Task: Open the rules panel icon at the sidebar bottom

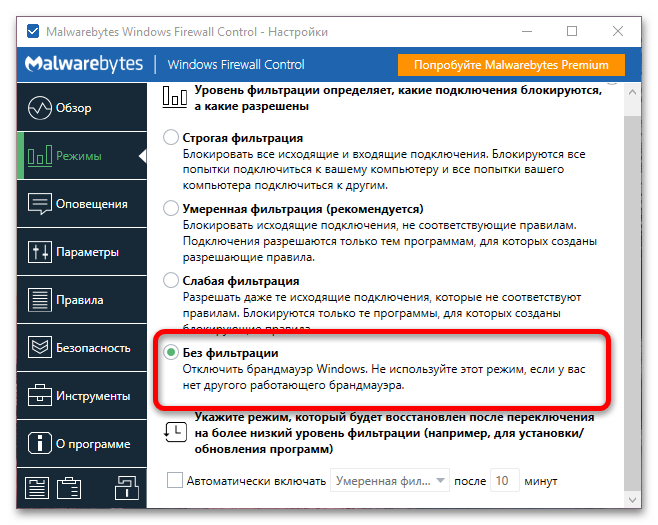Action: (37, 488)
